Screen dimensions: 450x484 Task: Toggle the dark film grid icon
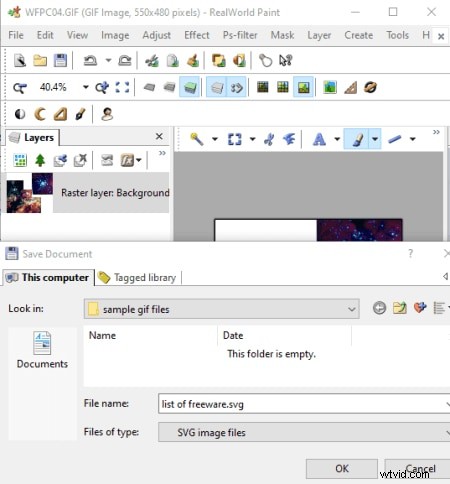[x=263, y=87]
